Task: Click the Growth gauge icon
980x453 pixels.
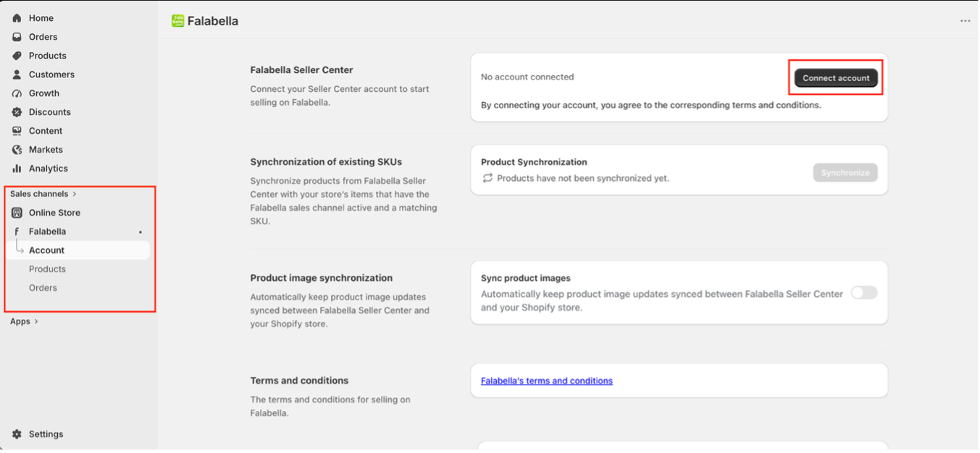Action: tap(17, 93)
